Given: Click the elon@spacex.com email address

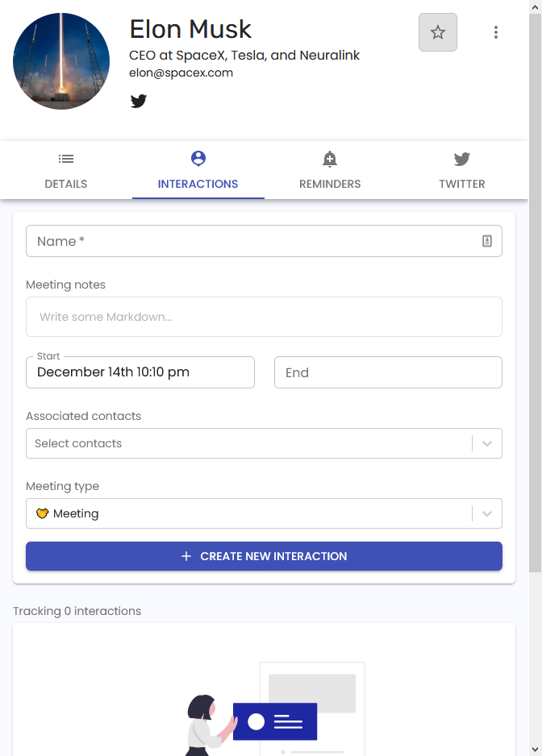Looking at the screenshot, I should (181, 73).
